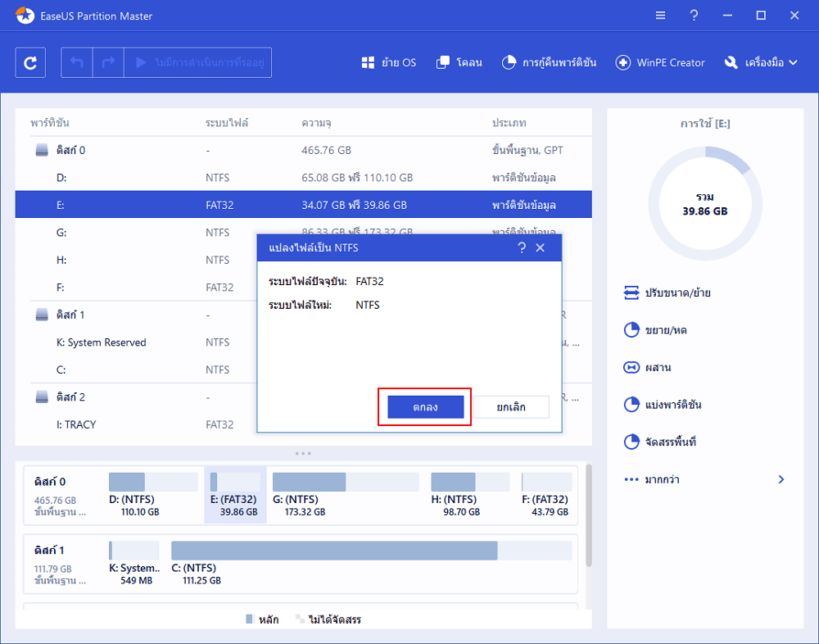The height and width of the screenshot is (644, 819).
Task: Click the disk map vertical scrollbar
Action: [x=589, y=515]
